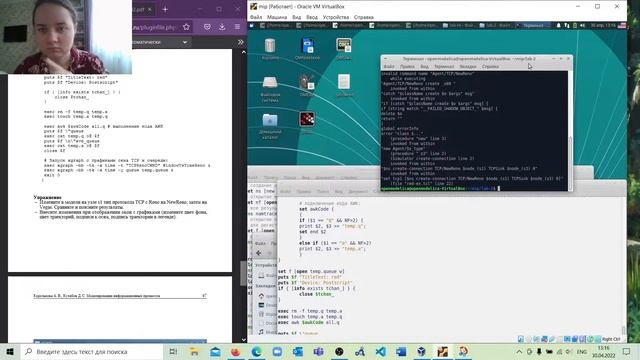Open the VirtualBox Файл menu
The width and height of the screenshot is (640, 360).
pyautogui.click(x=256, y=17)
